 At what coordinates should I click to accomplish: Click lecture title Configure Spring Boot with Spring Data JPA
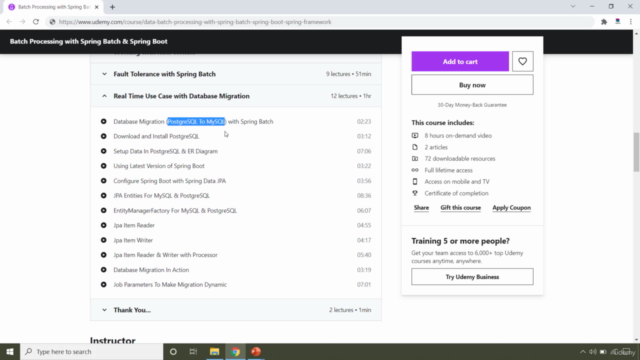(169, 181)
